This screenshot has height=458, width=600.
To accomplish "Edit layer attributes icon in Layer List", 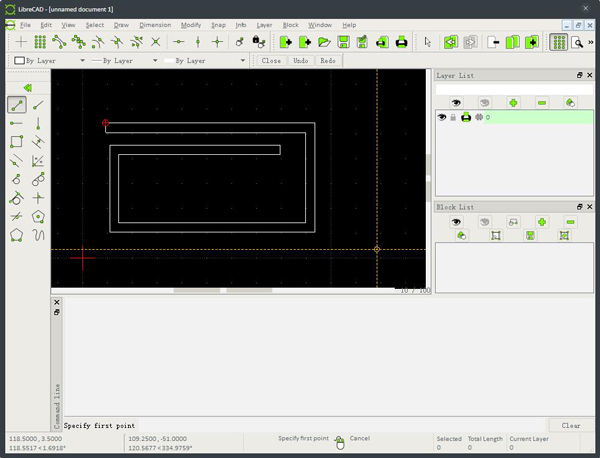I will coord(570,103).
